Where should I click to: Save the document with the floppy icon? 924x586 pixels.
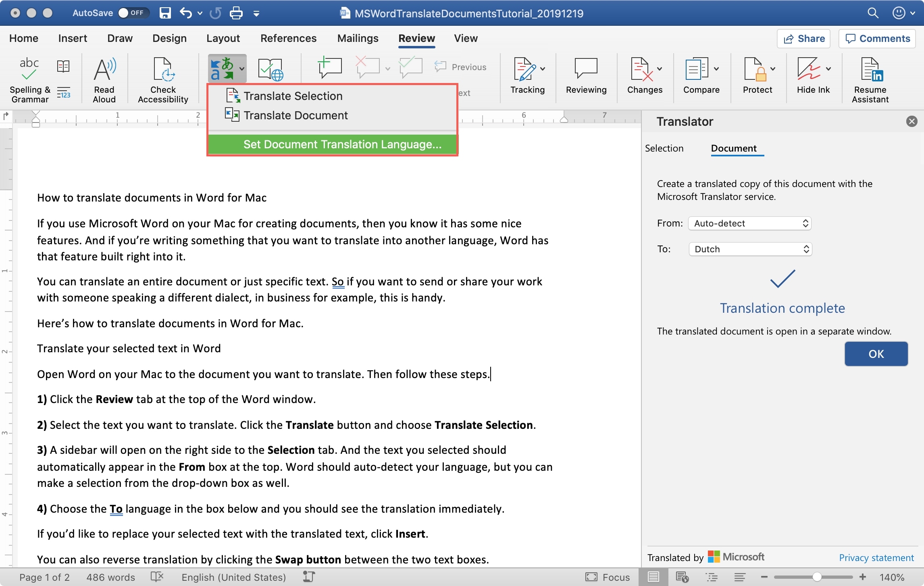[x=165, y=13]
